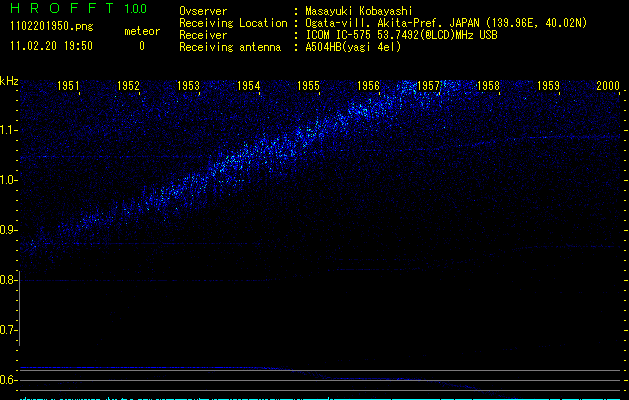Click the 0.6 frequency axis label
Viewport: 629px width, 400px height.
(8, 380)
